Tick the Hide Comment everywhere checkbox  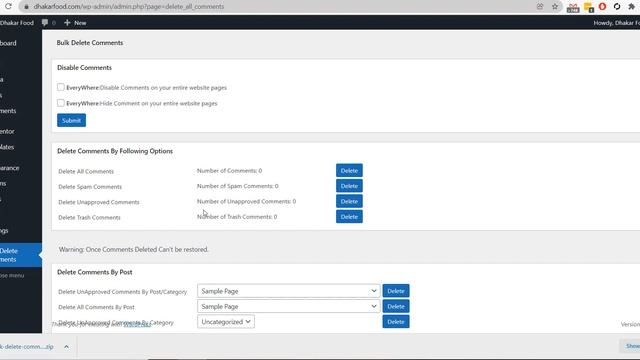point(61,103)
